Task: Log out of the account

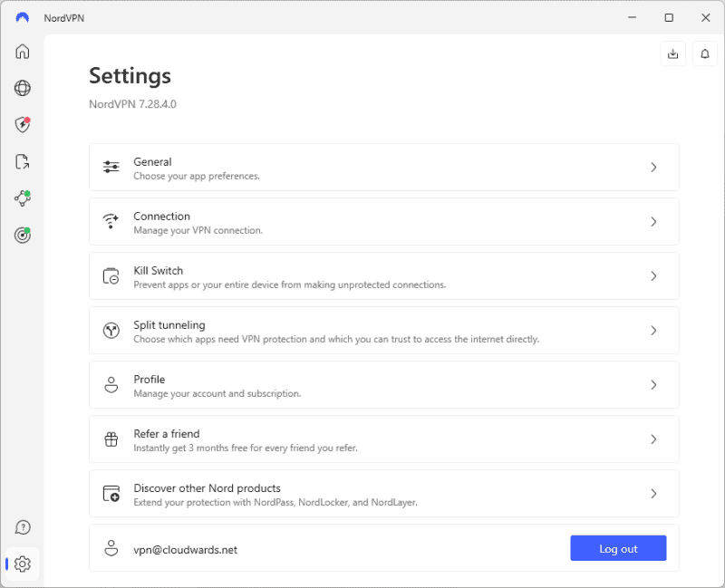Action: (x=618, y=548)
